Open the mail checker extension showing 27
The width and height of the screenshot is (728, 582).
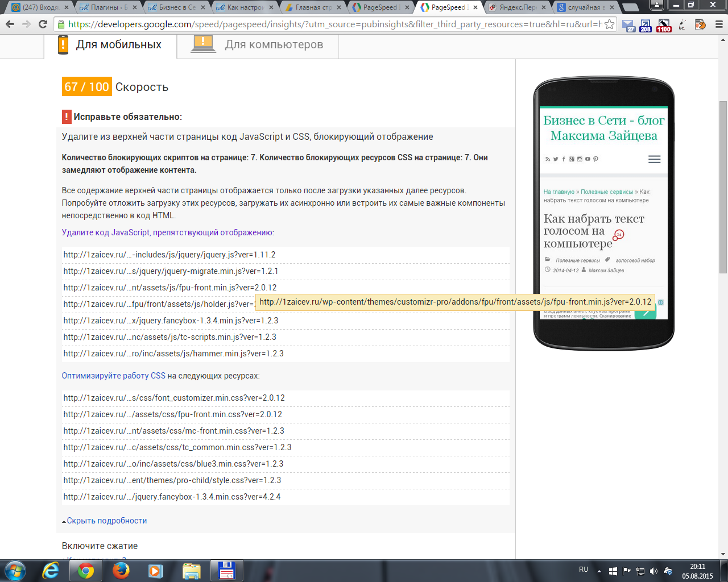coord(628,26)
